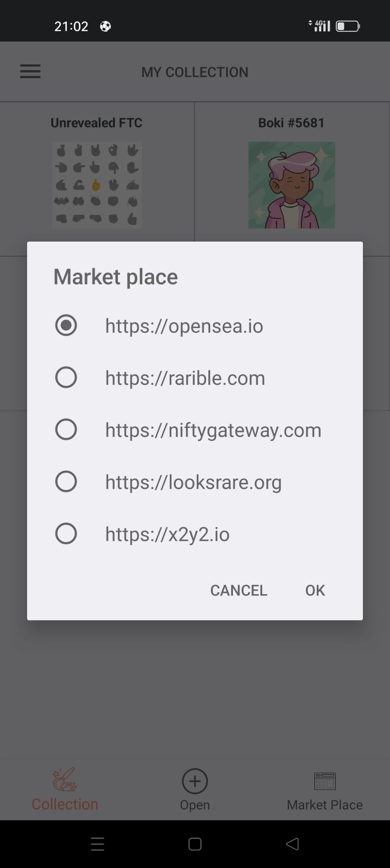Tap the MY COLLECTION title
The width and height of the screenshot is (390, 868).
195,72
